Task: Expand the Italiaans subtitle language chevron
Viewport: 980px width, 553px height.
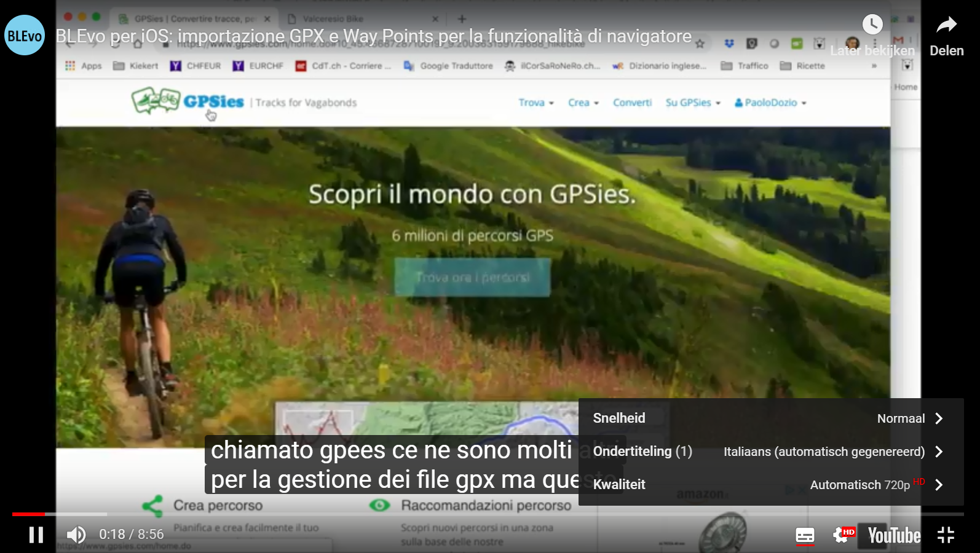Action: tap(939, 452)
